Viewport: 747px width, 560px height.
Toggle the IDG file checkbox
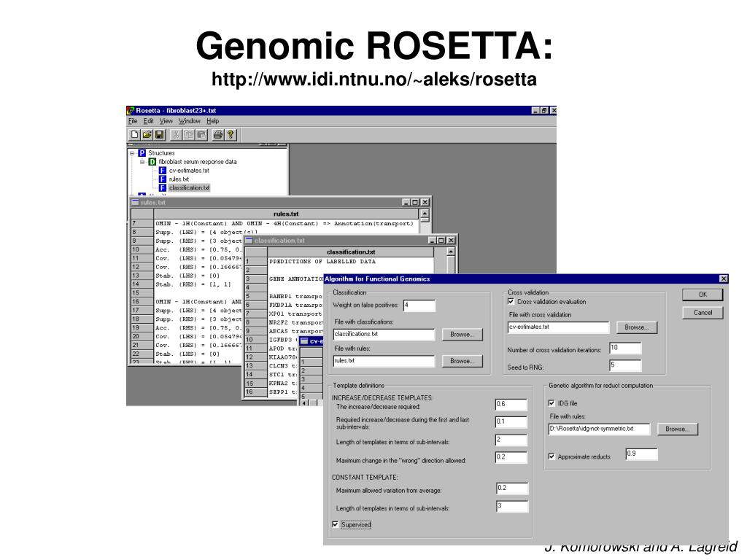[551, 402]
